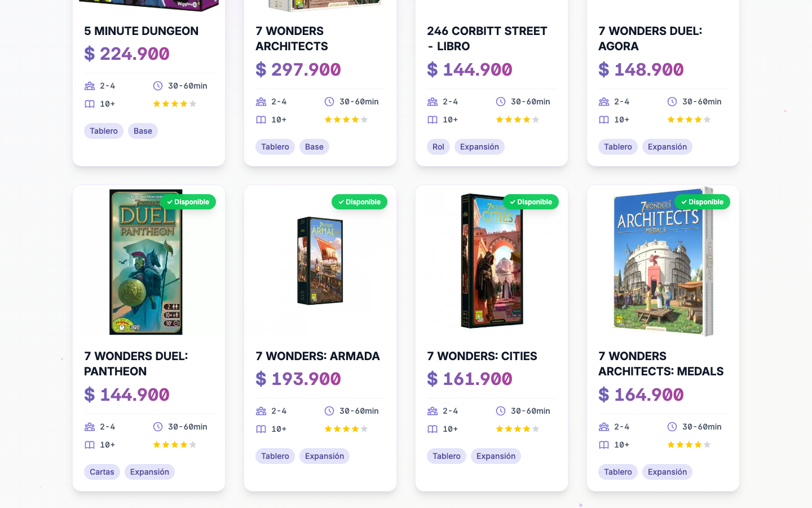The width and height of the screenshot is (812, 508).
Task: Click the first star of 5 MINUTE DUNGEON rating
Action: tap(157, 104)
